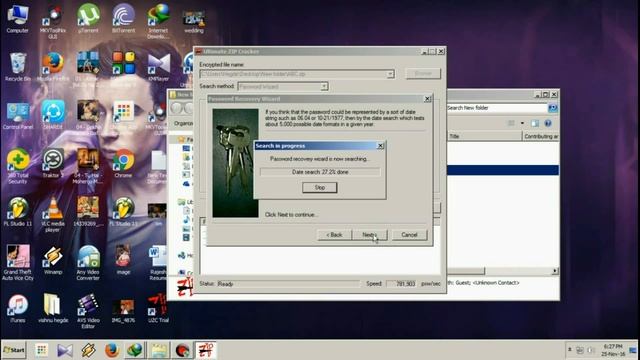Stop the password search in progress
640x360 pixels.
pos(320,187)
